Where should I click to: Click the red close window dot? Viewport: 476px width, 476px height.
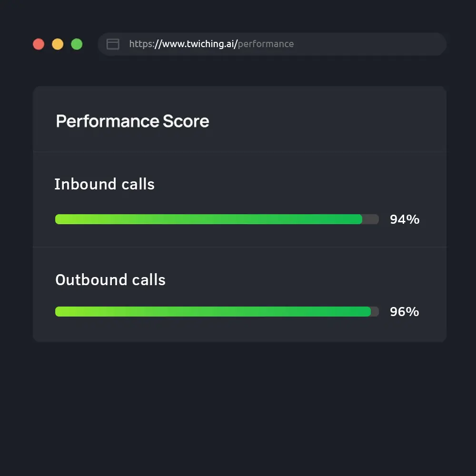(39, 44)
